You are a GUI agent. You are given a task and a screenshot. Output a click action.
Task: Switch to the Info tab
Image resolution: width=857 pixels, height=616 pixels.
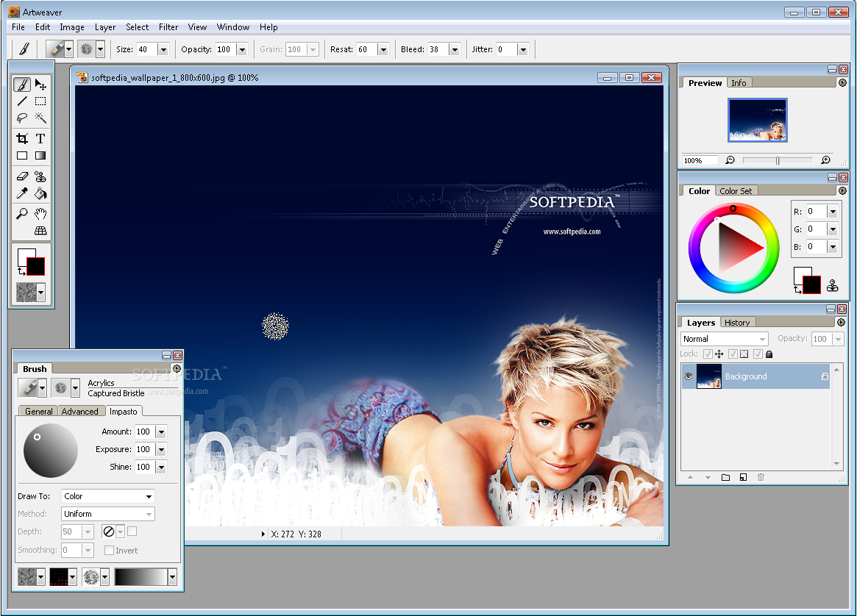tap(739, 82)
